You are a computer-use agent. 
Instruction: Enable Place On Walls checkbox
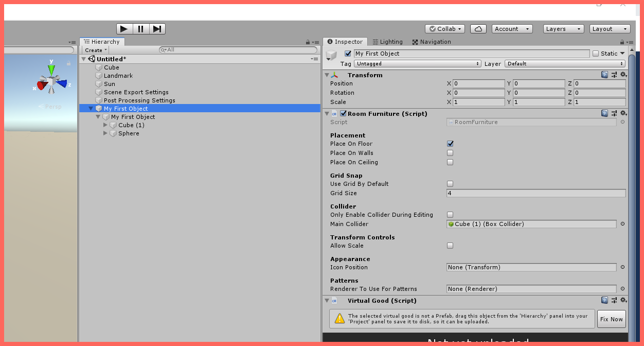pyautogui.click(x=450, y=153)
